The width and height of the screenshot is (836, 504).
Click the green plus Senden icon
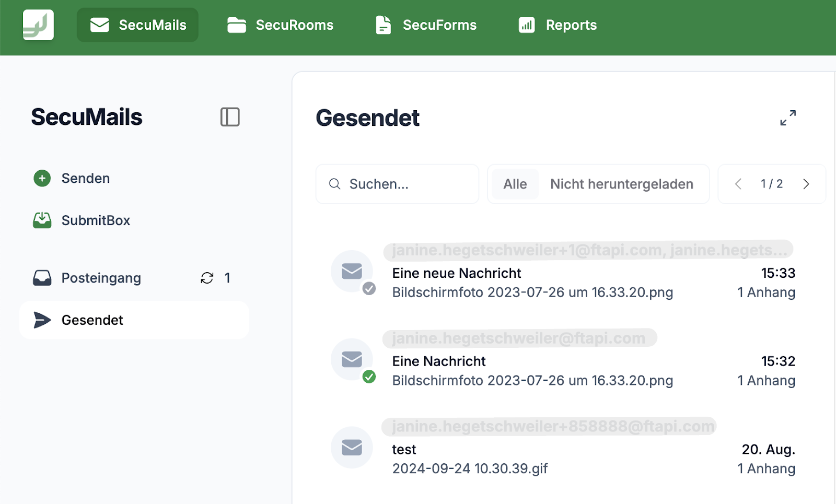(x=42, y=179)
